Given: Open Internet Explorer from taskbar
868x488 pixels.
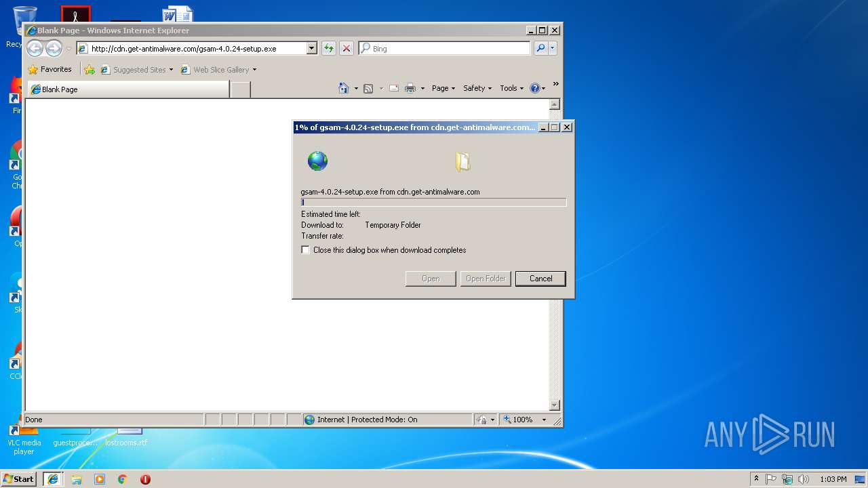Looking at the screenshot, I should [53, 479].
